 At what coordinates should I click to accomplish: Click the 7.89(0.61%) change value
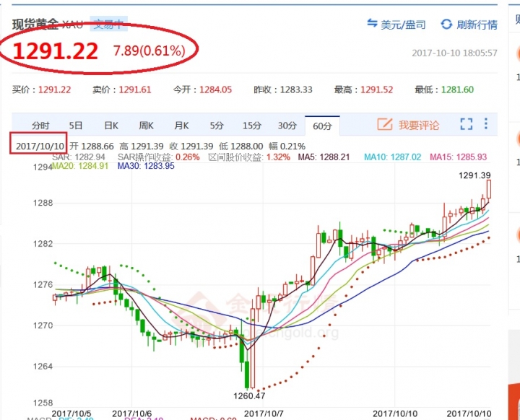coord(149,51)
